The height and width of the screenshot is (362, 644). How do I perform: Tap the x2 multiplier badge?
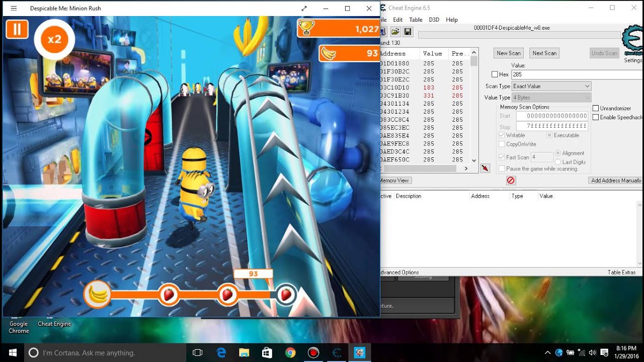(x=54, y=39)
